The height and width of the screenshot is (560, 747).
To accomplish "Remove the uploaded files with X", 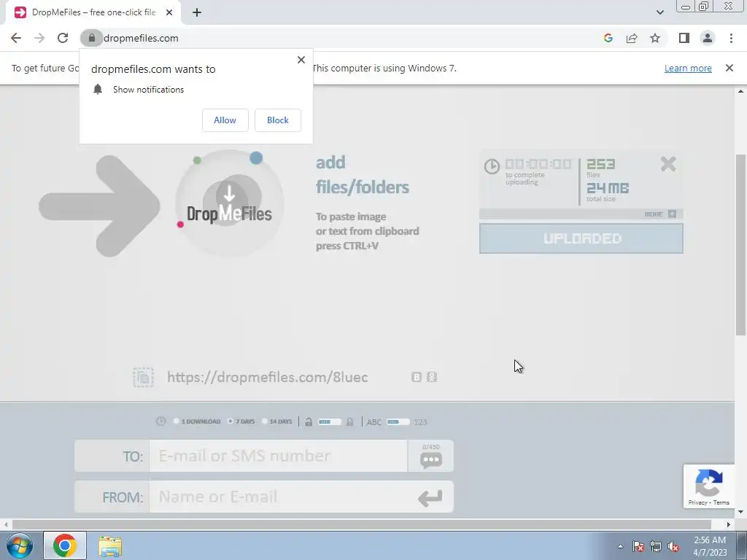I will pos(668,164).
